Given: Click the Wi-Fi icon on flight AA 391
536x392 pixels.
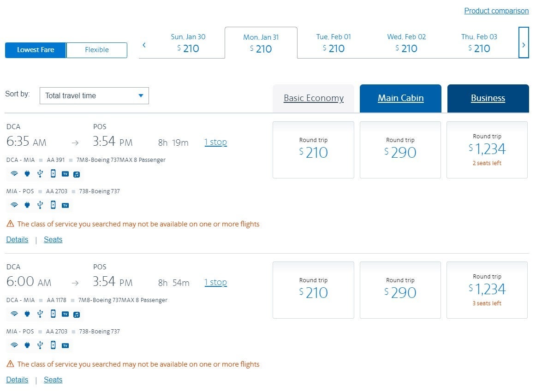Looking at the screenshot, I should click(14, 174).
